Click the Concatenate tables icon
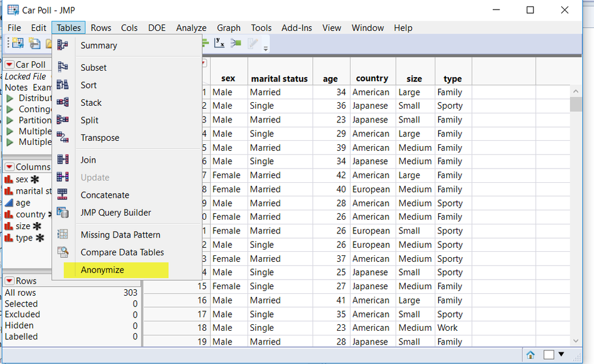Screen dimensions: 594x364 click(x=62, y=195)
